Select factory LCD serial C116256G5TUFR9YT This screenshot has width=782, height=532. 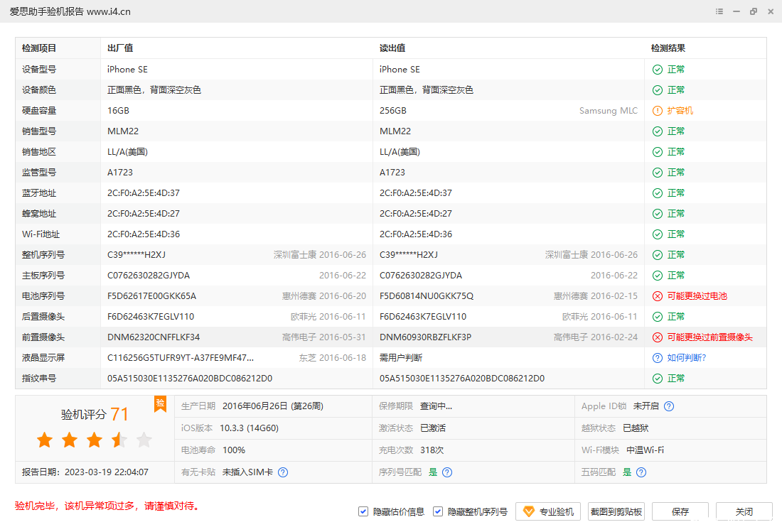(181, 358)
